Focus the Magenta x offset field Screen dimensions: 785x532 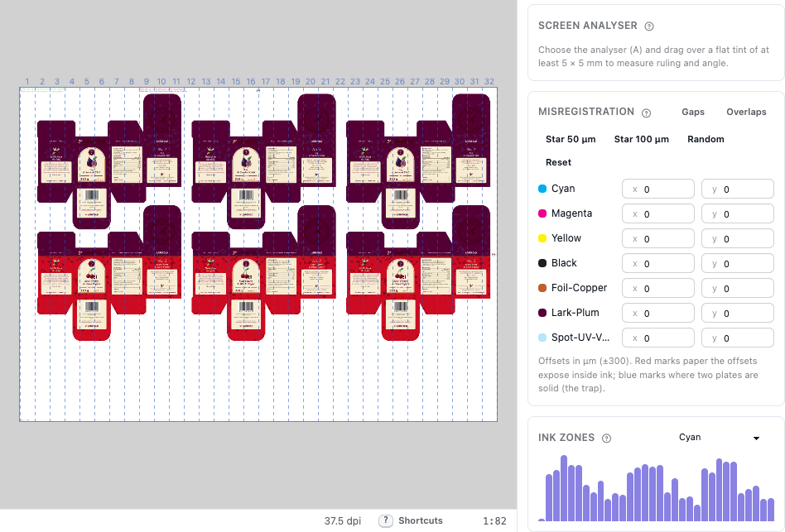click(657, 213)
